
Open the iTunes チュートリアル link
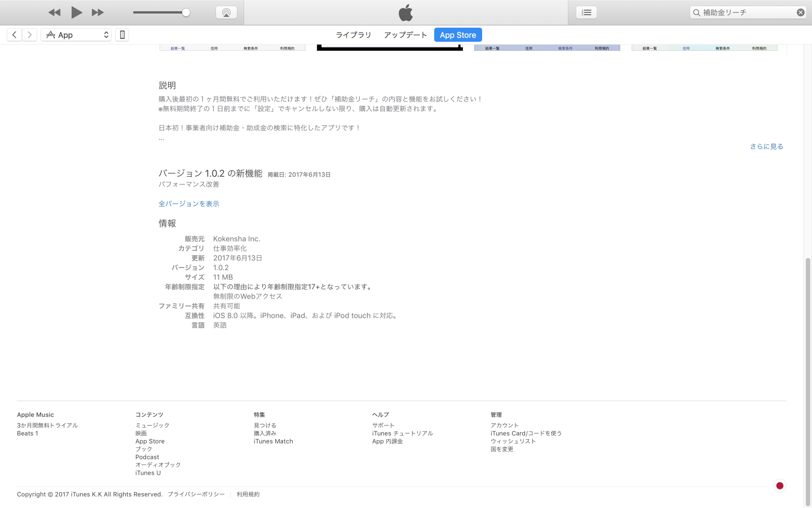coord(403,433)
